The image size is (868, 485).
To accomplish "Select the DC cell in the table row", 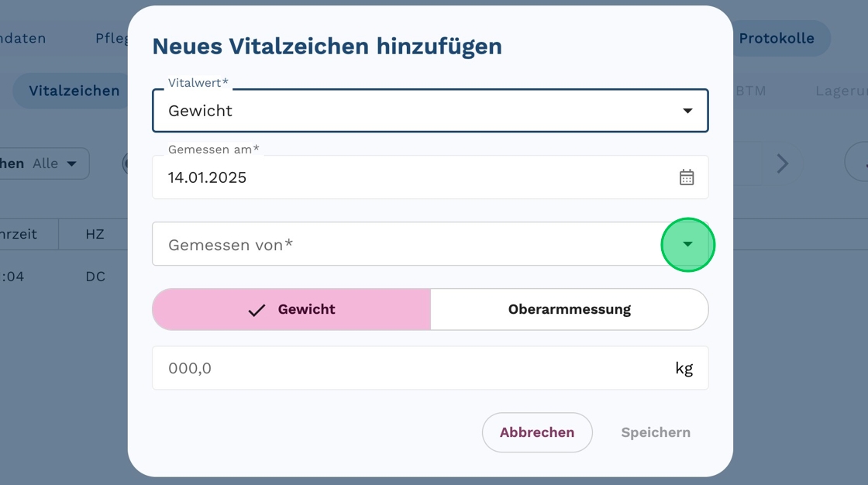I will pyautogui.click(x=95, y=277).
